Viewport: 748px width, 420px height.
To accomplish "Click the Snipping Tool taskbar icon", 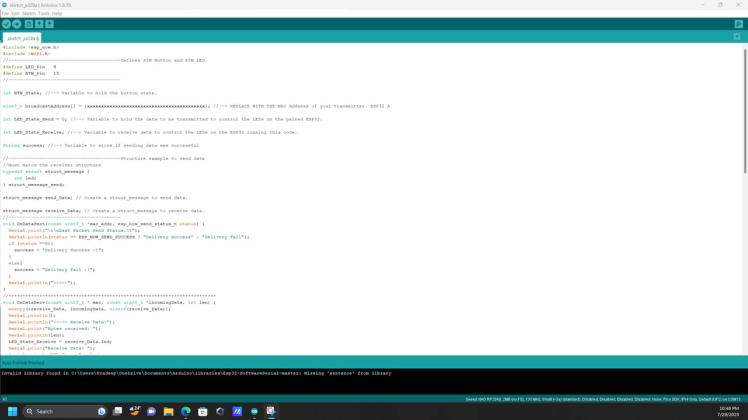I will tap(271, 411).
